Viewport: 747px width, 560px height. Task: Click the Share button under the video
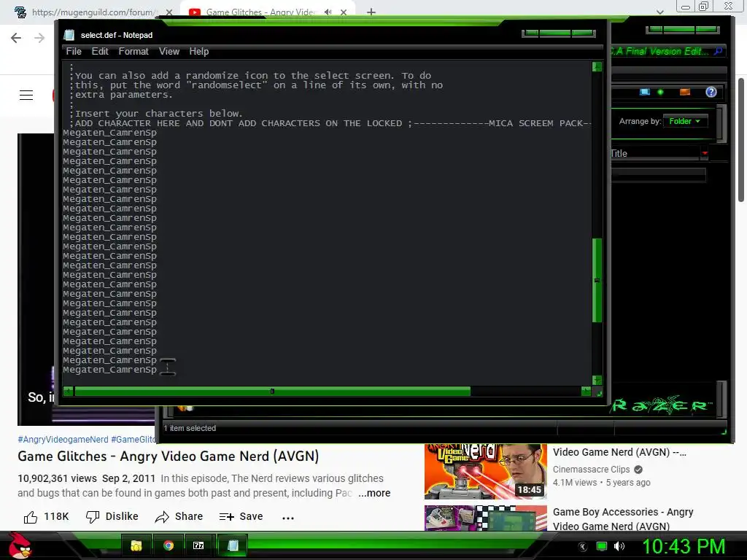[x=179, y=517]
